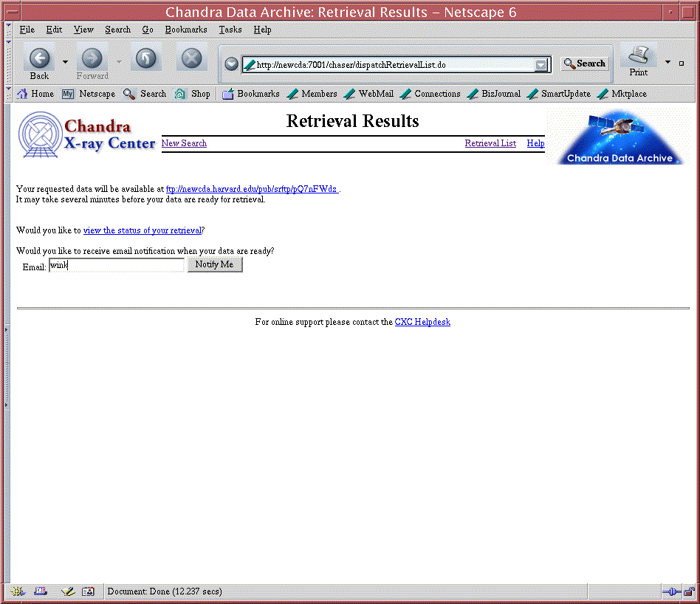Viewport: 700px width, 604px height.
Task: Expand the Back button history arrow
Action: coord(65,62)
